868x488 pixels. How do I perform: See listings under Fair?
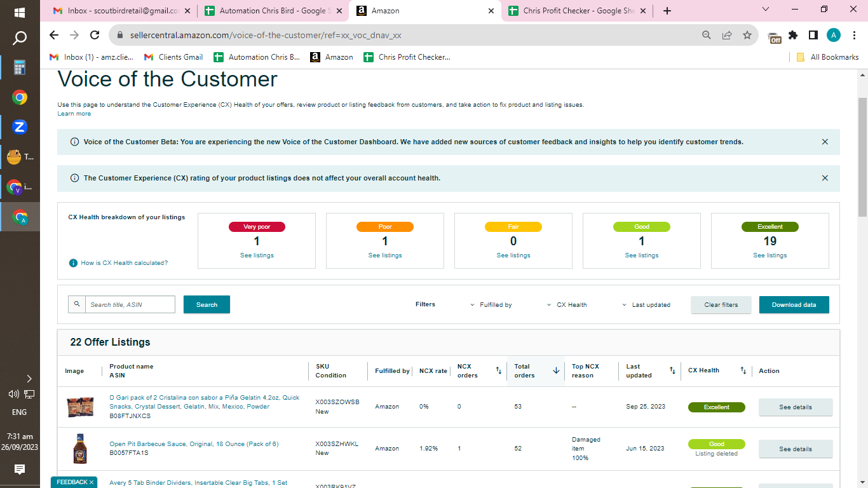[x=513, y=255]
